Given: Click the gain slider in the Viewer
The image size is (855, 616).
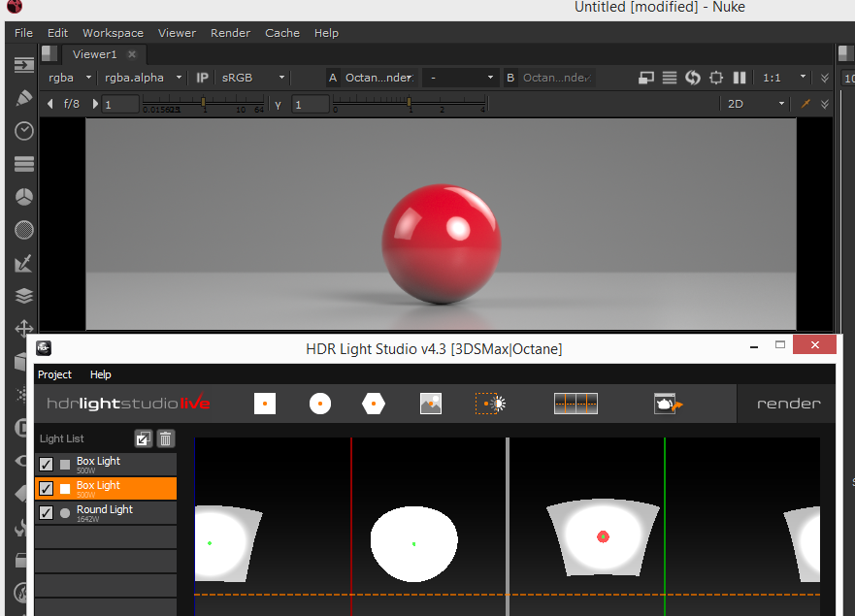Looking at the screenshot, I should 204,103.
